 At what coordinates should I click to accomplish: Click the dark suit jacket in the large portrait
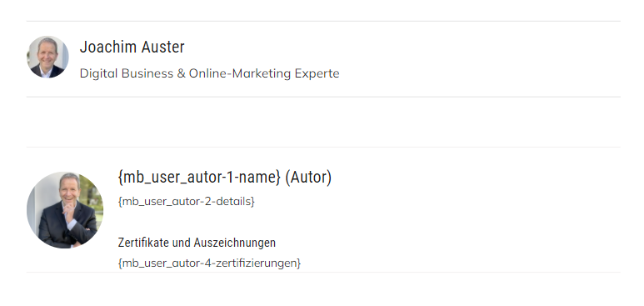click(x=66, y=229)
